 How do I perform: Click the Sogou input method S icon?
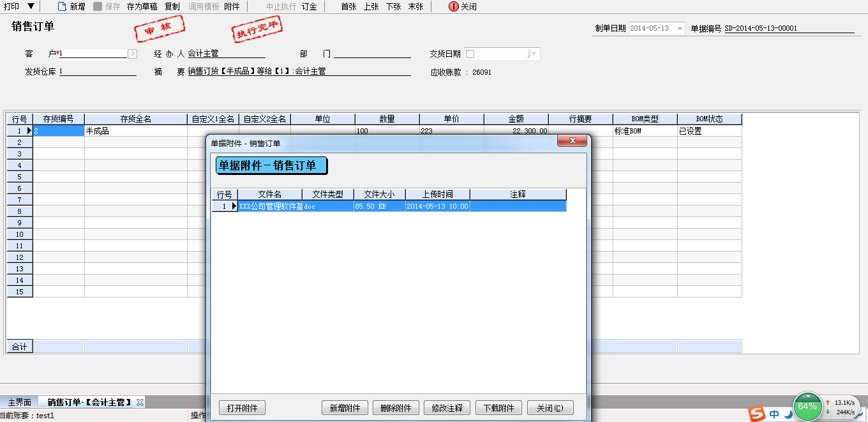point(757,414)
